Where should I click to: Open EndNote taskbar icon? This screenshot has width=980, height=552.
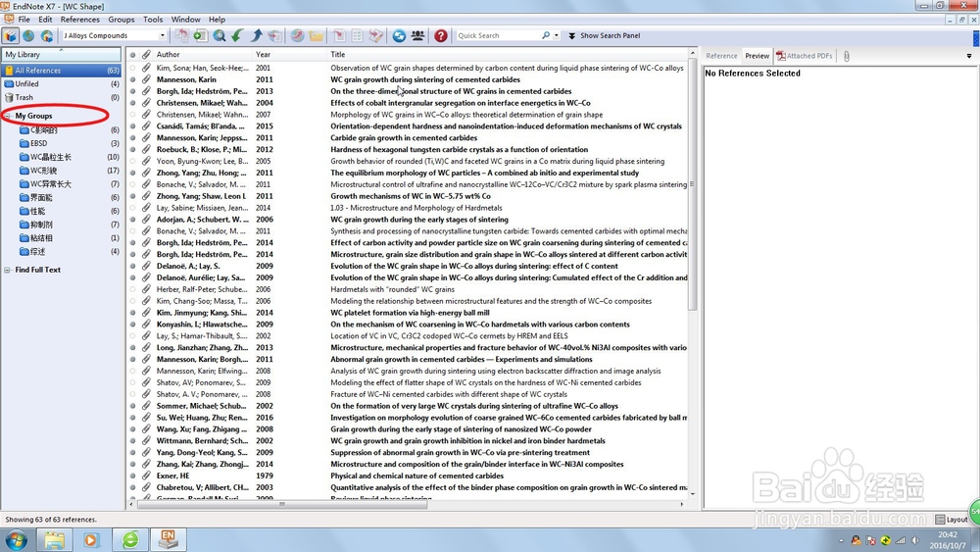169,539
